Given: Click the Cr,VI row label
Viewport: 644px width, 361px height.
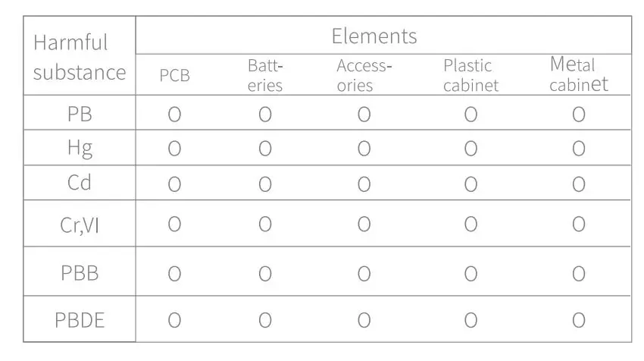Looking at the screenshot, I should pyautogui.click(x=80, y=224).
